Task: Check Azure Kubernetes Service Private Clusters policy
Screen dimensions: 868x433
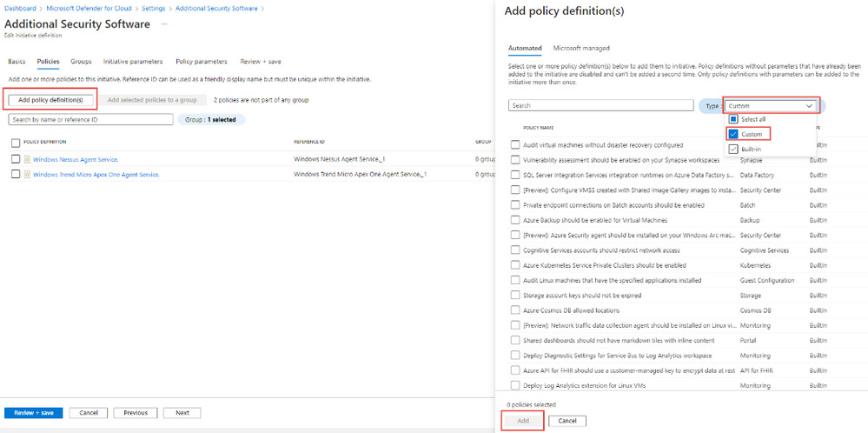Action: tap(515, 265)
